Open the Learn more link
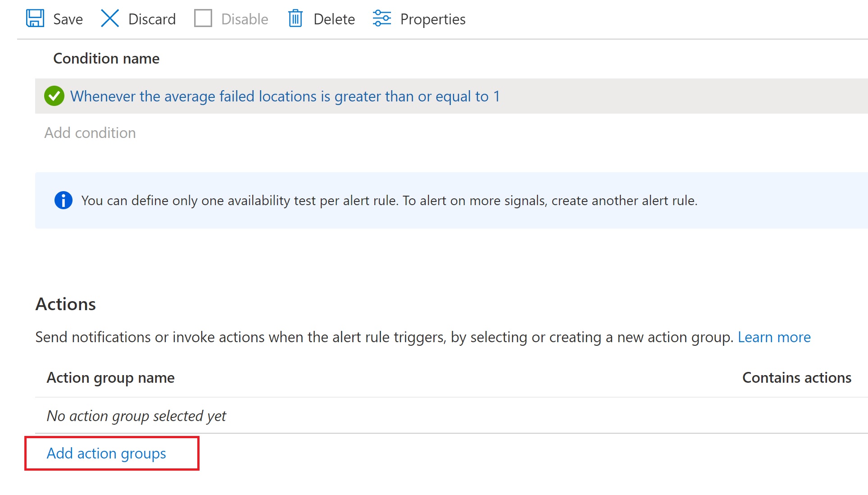Image resolution: width=868 pixels, height=495 pixels. coord(774,337)
